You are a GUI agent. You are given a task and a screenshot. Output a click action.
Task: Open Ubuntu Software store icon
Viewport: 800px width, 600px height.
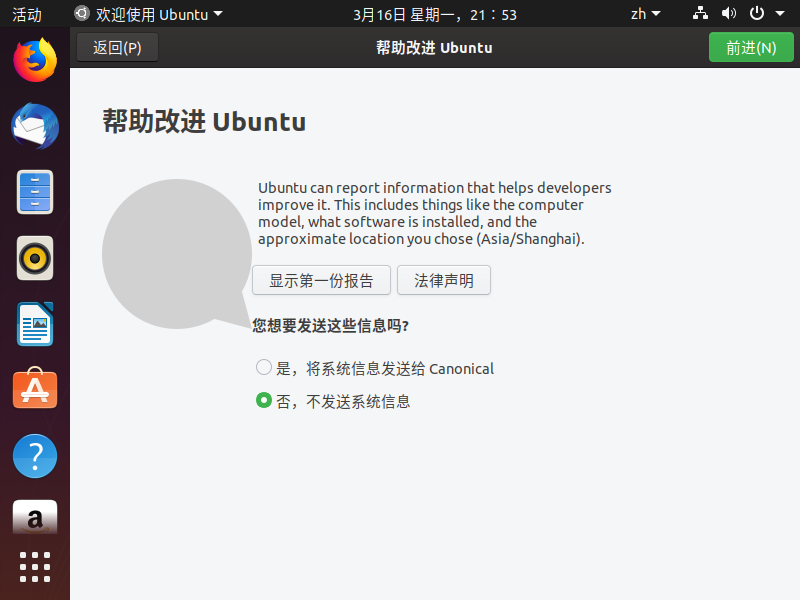(35, 388)
